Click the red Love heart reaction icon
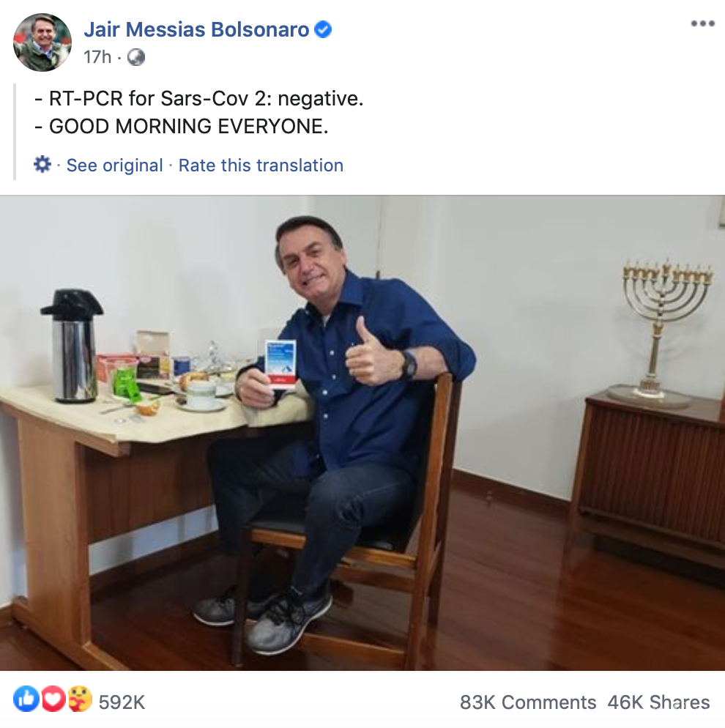Screen dimensions: 725x728 [53, 699]
